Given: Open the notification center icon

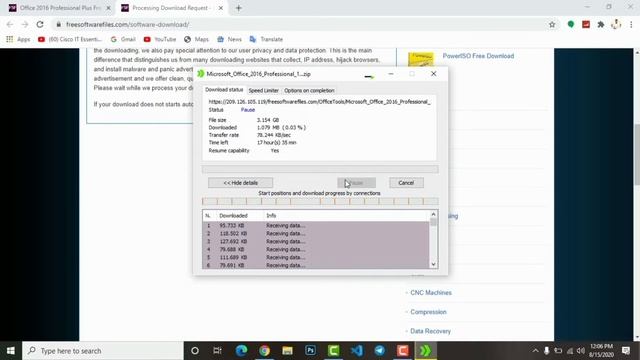Looking at the screenshot, I should [626, 351].
